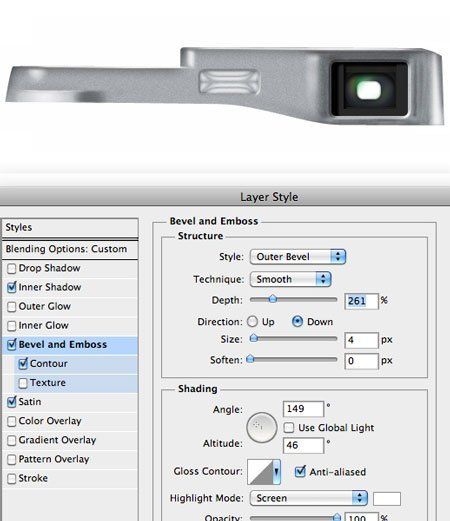
Task: Open the Pattern Overlay settings row
Action: point(70,460)
